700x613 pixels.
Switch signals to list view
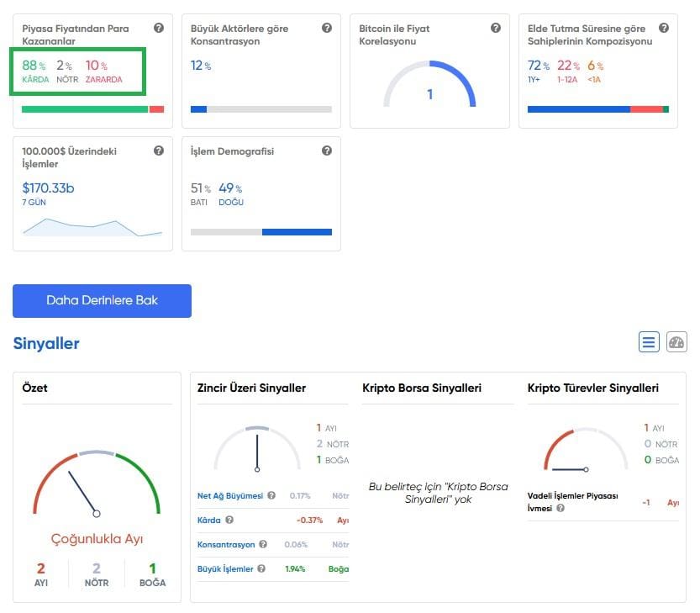(x=649, y=342)
